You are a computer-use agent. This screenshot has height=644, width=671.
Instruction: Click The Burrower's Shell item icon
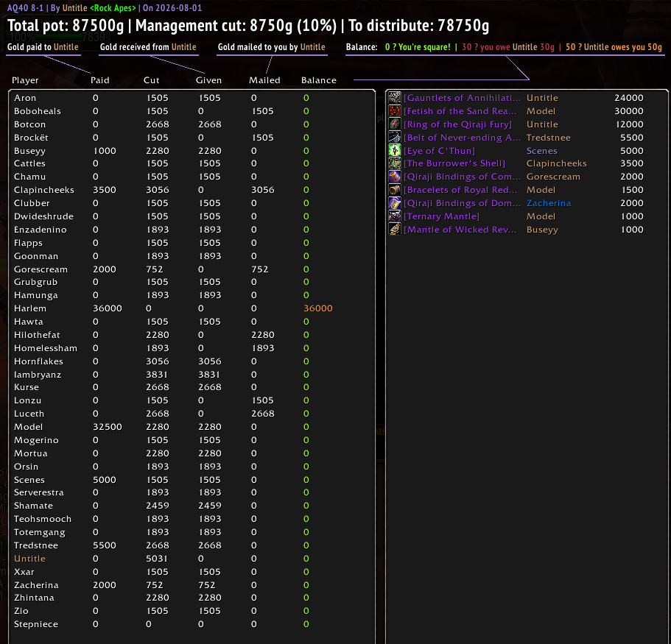[395, 163]
